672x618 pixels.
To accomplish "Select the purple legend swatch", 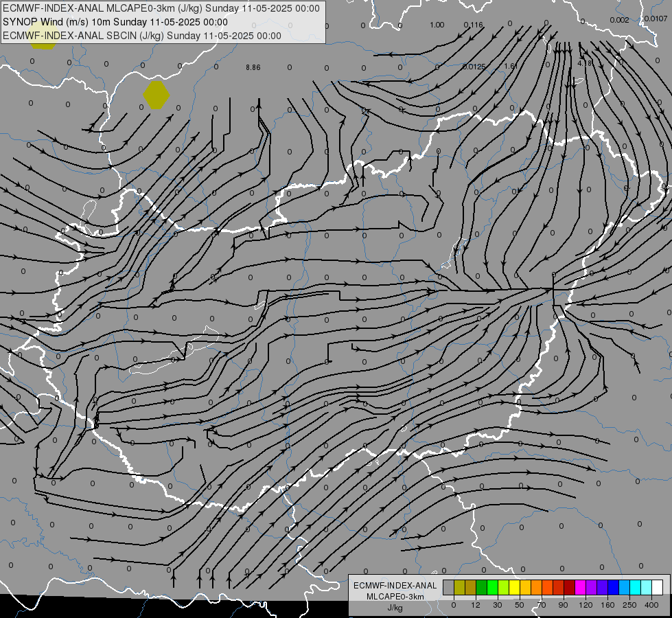I will (x=592, y=587).
